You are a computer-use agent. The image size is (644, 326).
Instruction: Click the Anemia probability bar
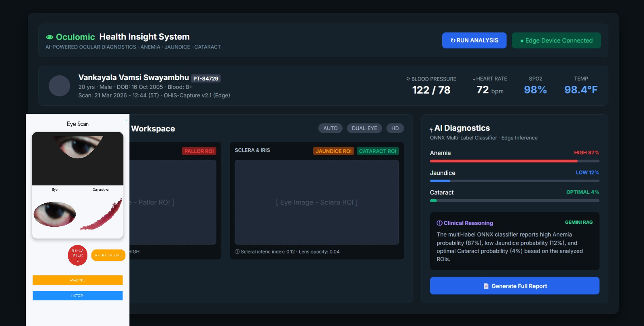click(515, 161)
